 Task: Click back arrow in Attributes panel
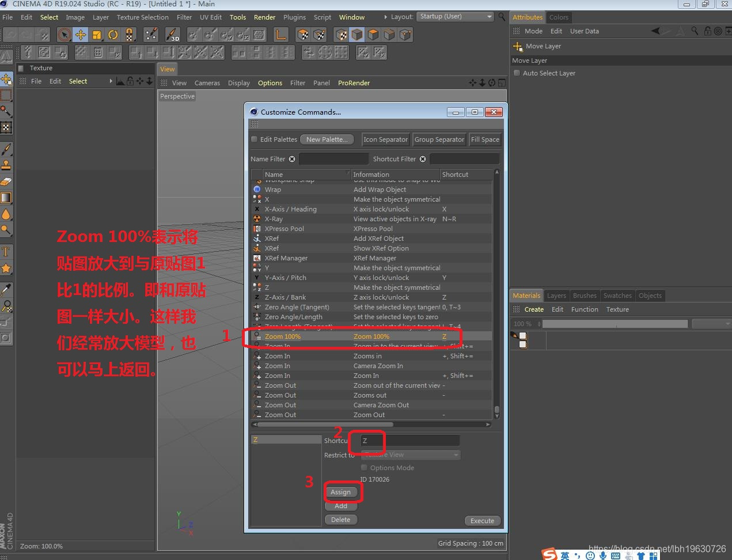coord(655,31)
